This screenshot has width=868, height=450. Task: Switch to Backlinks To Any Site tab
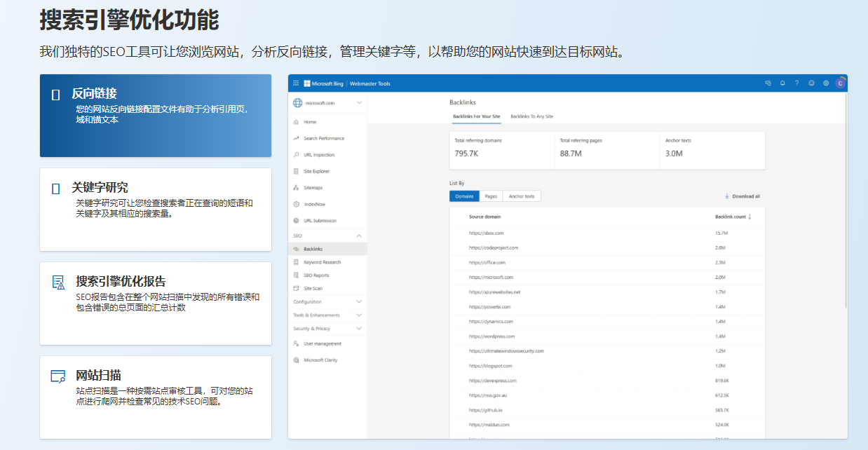(531, 116)
